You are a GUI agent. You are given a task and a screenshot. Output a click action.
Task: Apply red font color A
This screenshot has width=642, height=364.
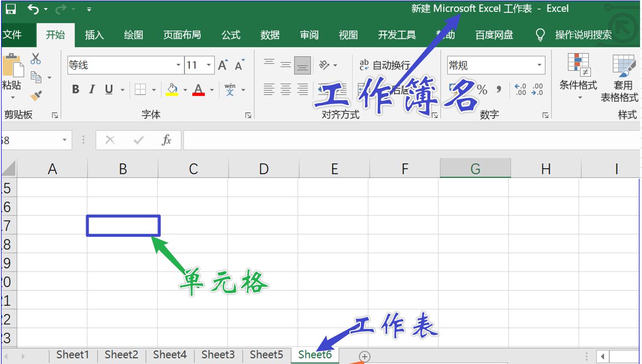(x=198, y=90)
